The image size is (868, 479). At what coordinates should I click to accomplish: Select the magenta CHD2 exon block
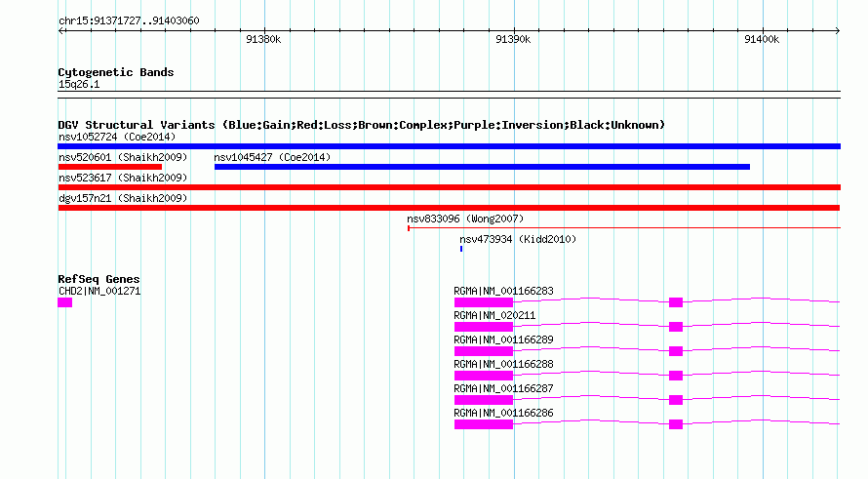tap(64, 302)
